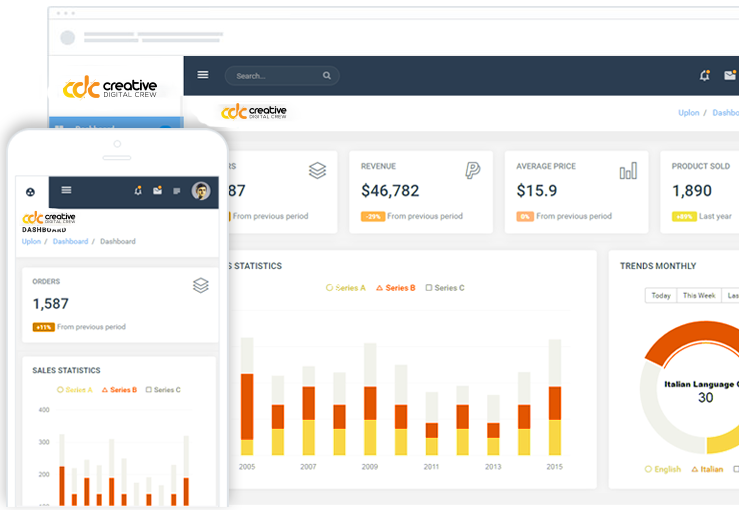The width and height of the screenshot is (747, 510).
Task: Click the sidebar Creative Digital Crew logo
Action: click(110, 87)
